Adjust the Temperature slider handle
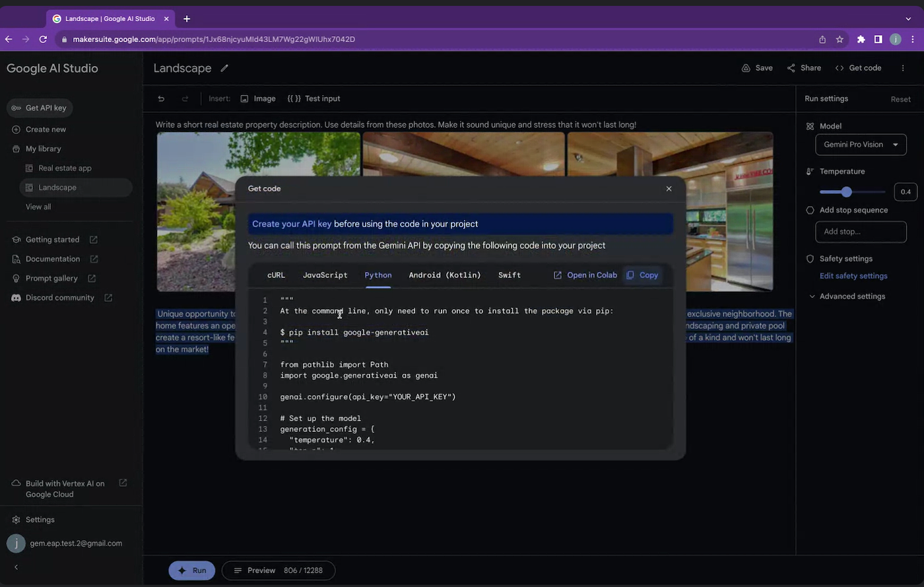This screenshot has width=924, height=587. click(x=847, y=191)
